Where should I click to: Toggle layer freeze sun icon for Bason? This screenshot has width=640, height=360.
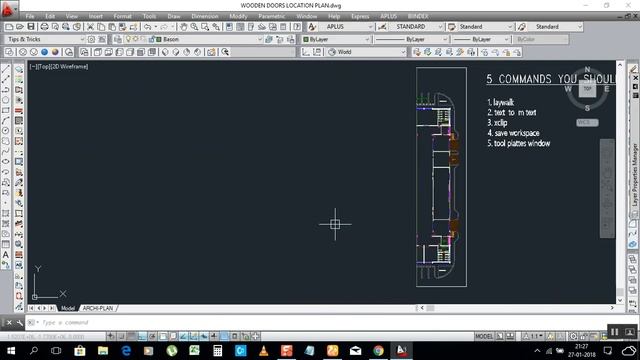coord(136,40)
